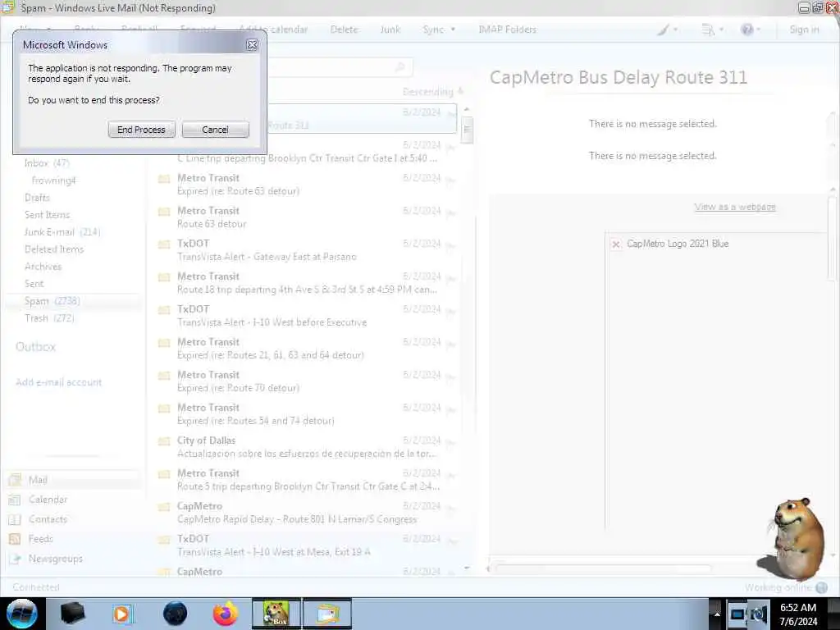Click Cancel in the not responding dialog

216,130
